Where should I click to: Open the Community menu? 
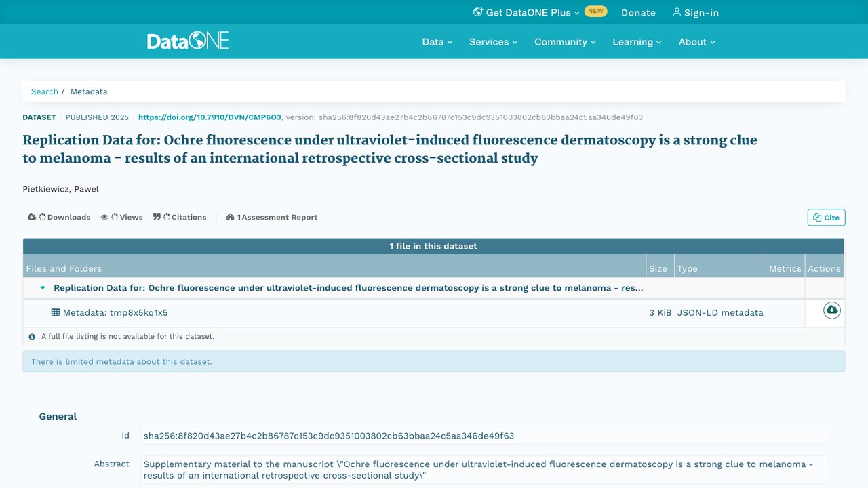[x=566, y=41]
